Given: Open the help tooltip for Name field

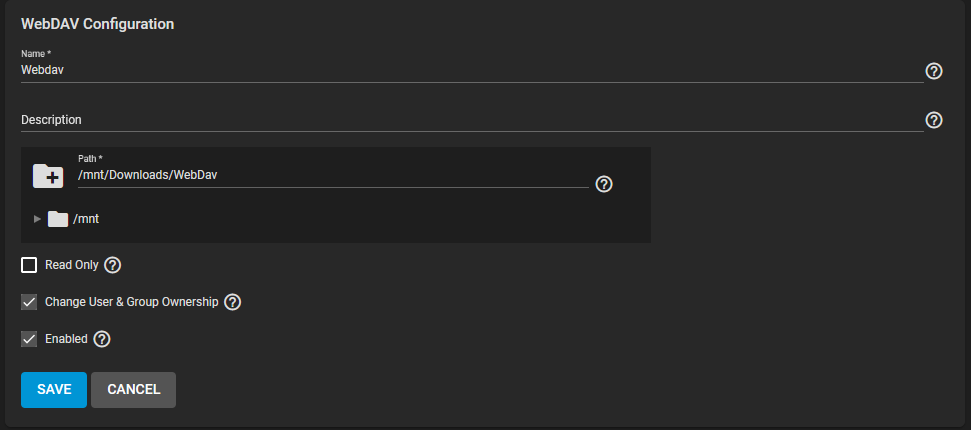Looking at the screenshot, I should point(933,71).
